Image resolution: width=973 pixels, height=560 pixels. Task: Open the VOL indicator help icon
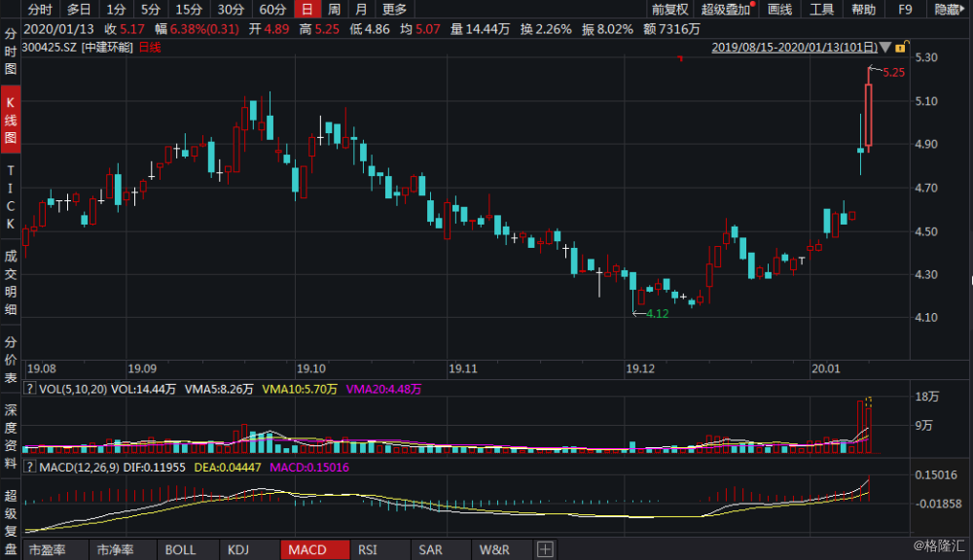tap(29, 389)
